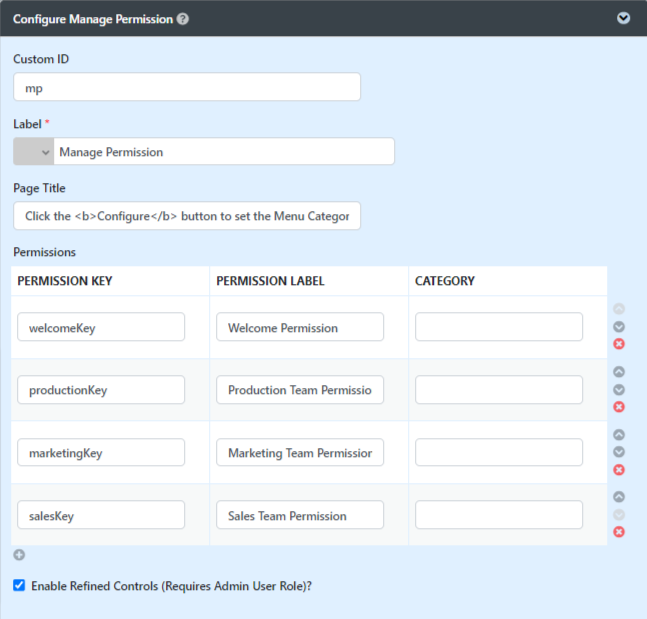The image size is (647, 619).
Task: Remove the salesKey permission row
Action: (x=619, y=532)
